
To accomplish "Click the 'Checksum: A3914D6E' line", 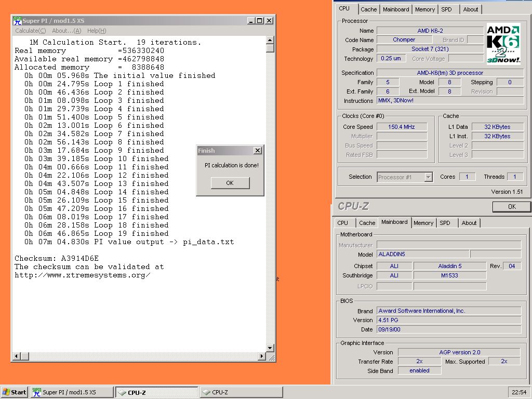I will (57, 259).
